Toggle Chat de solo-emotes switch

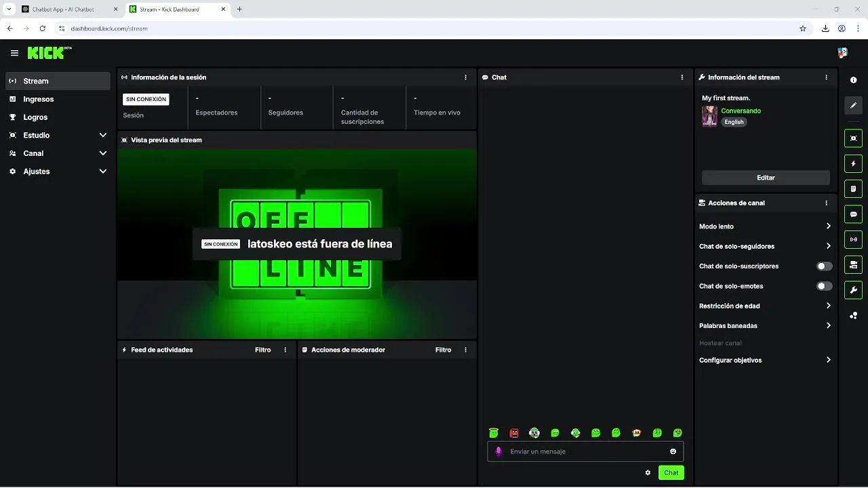tap(824, 286)
